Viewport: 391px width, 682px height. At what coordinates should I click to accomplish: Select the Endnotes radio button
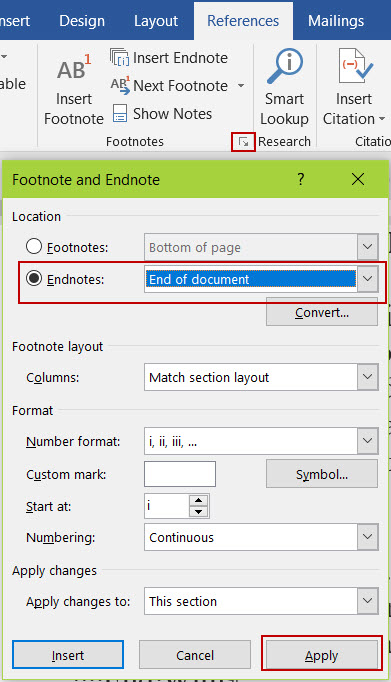coord(33,278)
